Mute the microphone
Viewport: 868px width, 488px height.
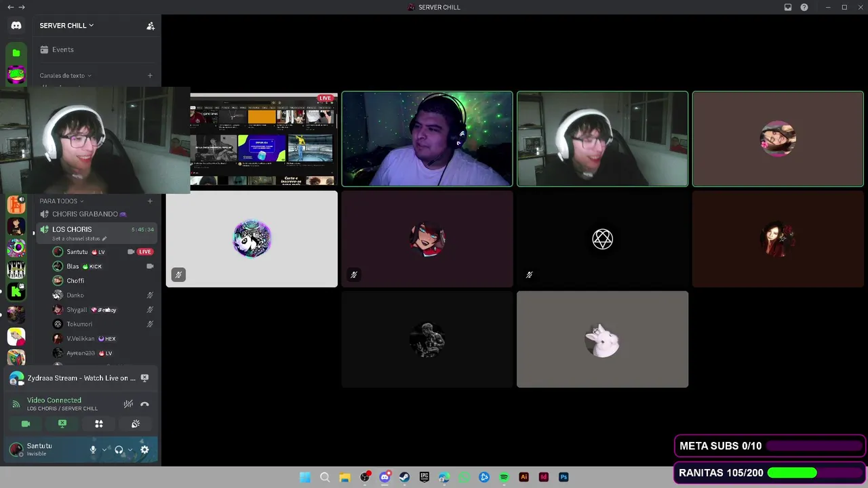(x=94, y=449)
